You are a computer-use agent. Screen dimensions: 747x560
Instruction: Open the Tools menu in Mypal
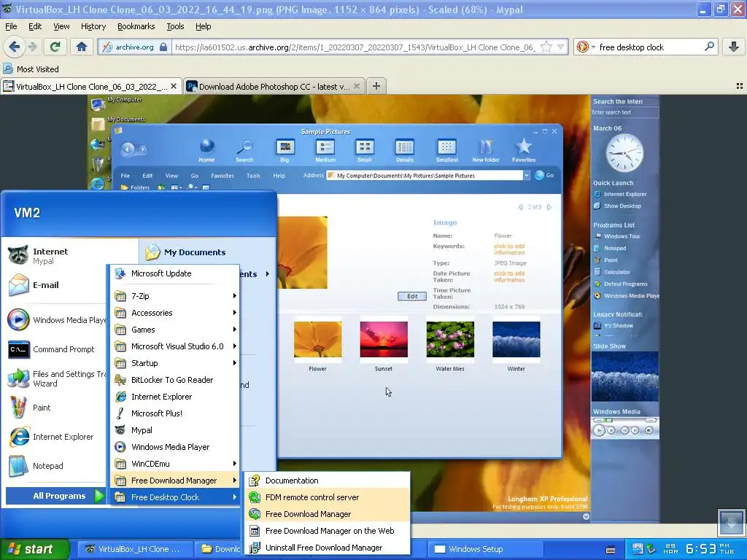[175, 26]
